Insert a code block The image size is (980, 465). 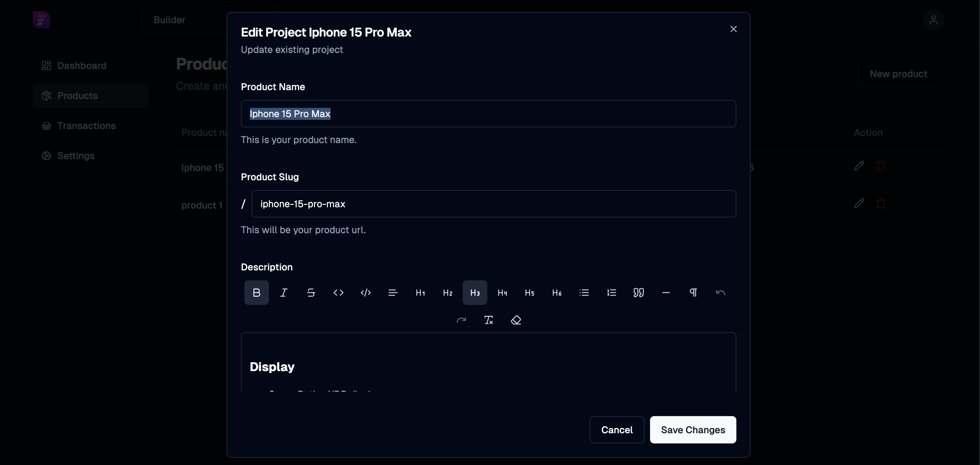(x=365, y=293)
